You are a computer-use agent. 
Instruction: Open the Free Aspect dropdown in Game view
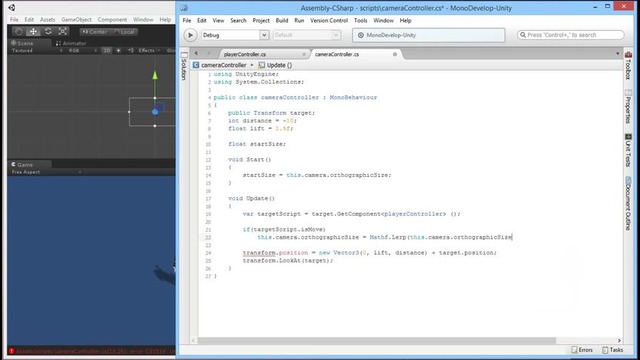click(46, 172)
